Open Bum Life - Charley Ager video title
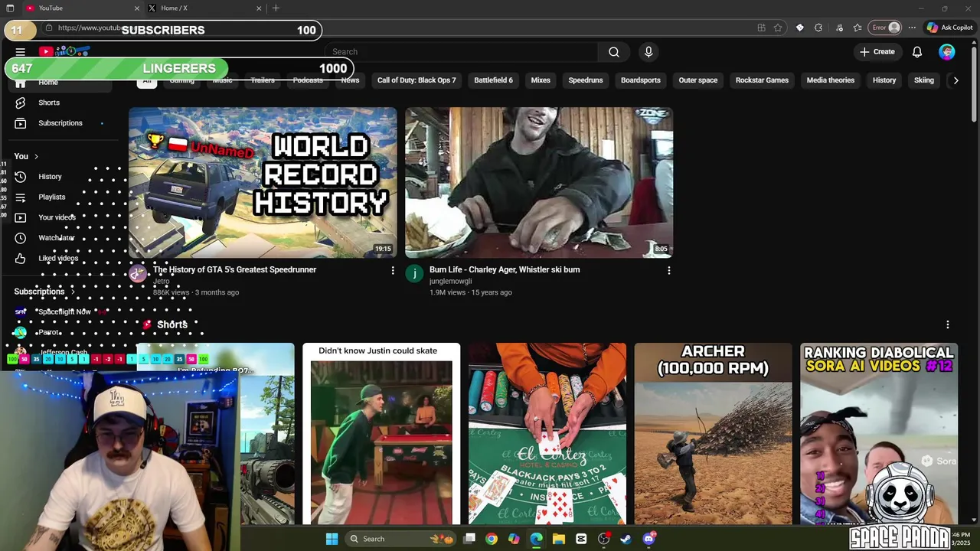The image size is (980, 551). point(505,269)
